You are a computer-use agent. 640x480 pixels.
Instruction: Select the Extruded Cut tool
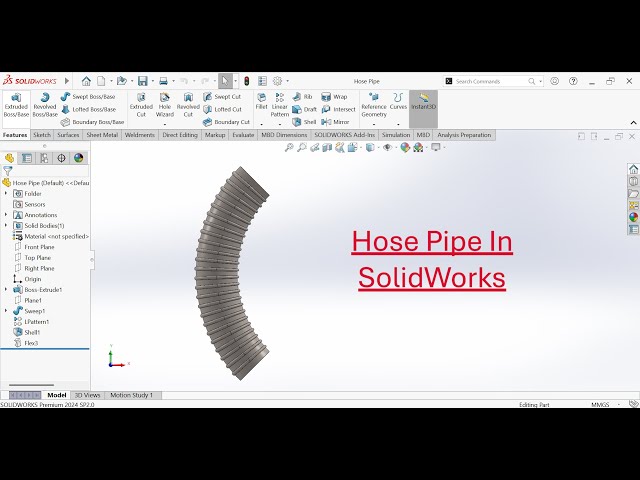point(141,105)
